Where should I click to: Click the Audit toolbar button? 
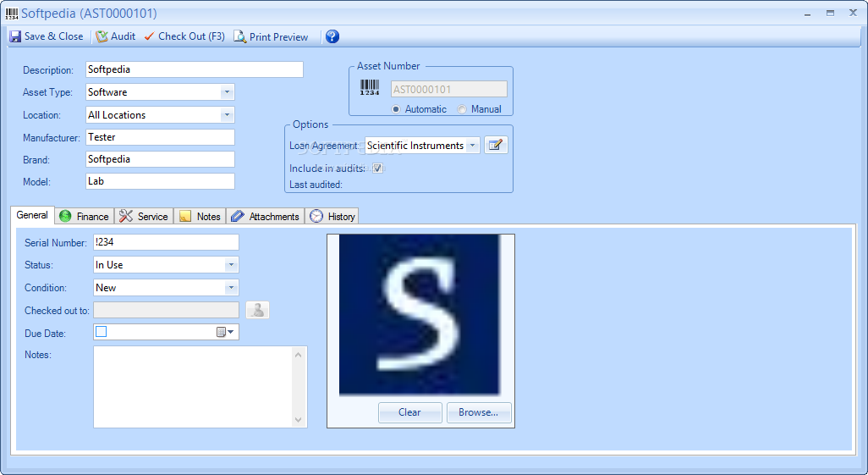(x=115, y=36)
